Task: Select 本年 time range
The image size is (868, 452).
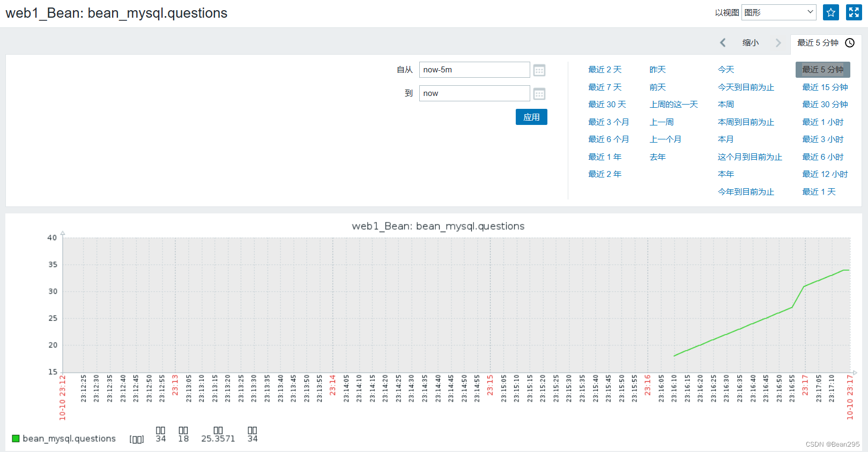Action: (x=726, y=174)
